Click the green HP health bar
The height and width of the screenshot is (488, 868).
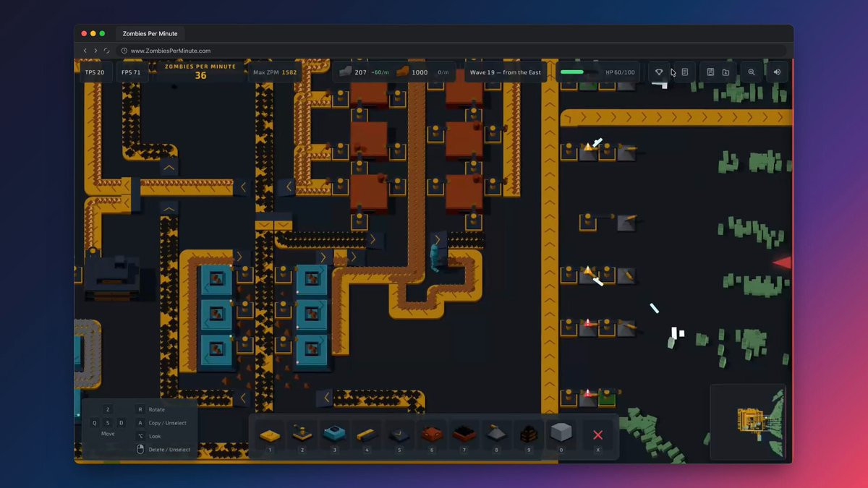(579, 72)
